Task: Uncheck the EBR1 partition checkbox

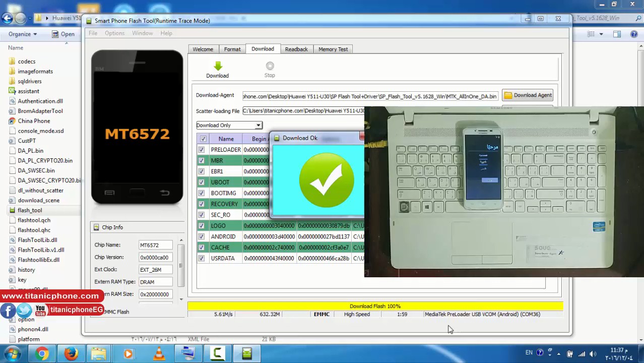Action: tap(202, 171)
